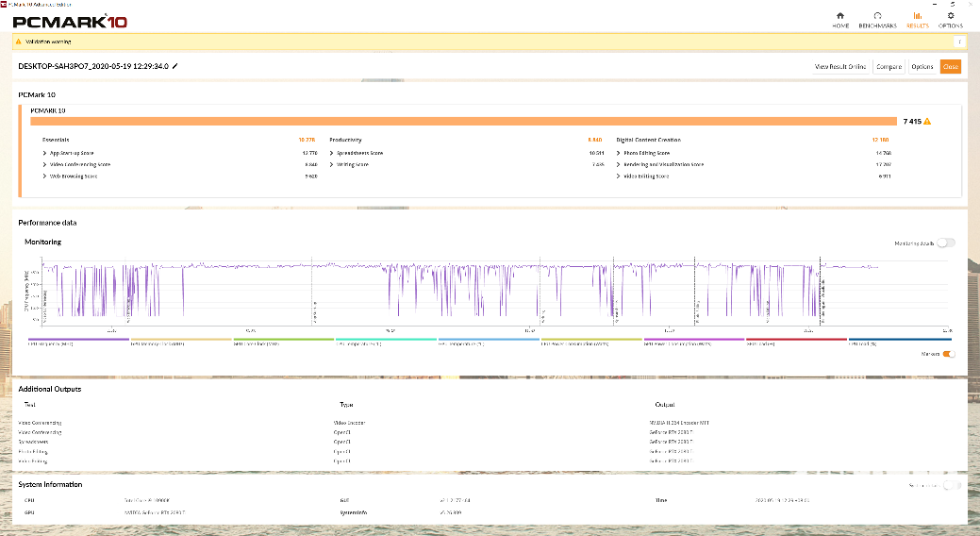Open the Benchmarks section

click(x=877, y=20)
